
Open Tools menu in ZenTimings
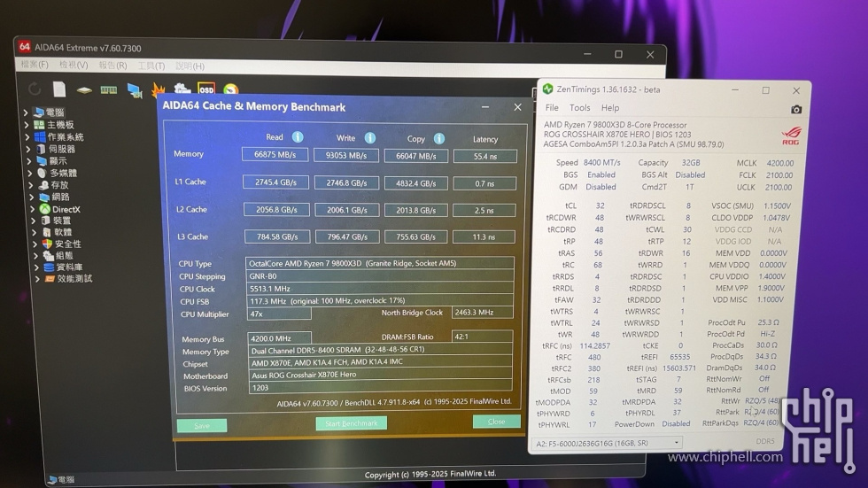coord(579,108)
